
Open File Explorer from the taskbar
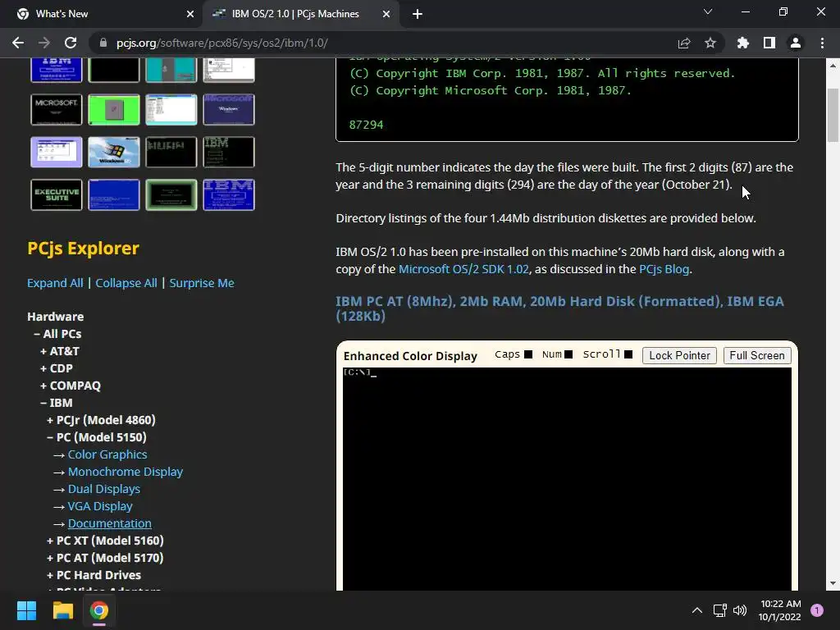(x=62, y=610)
